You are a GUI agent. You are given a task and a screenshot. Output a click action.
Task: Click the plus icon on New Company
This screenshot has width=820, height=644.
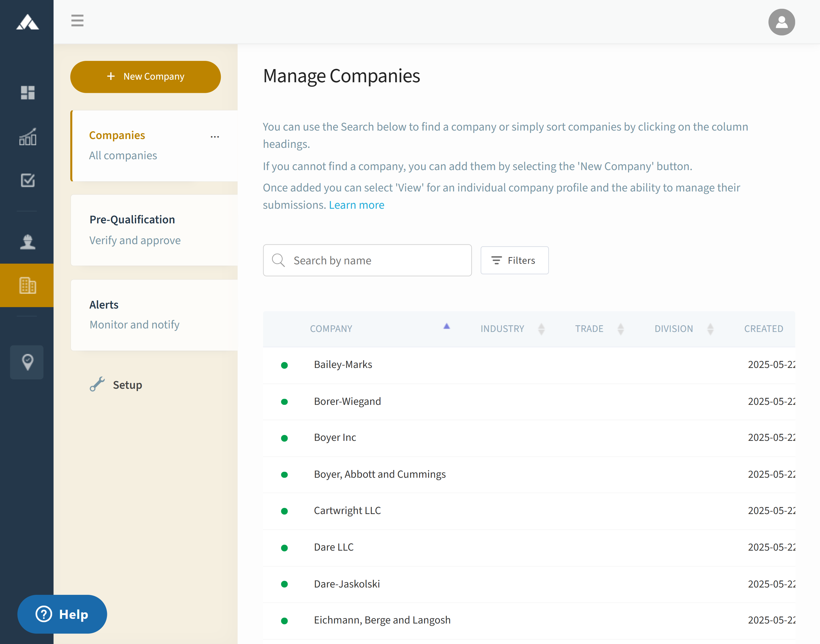click(111, 76)
